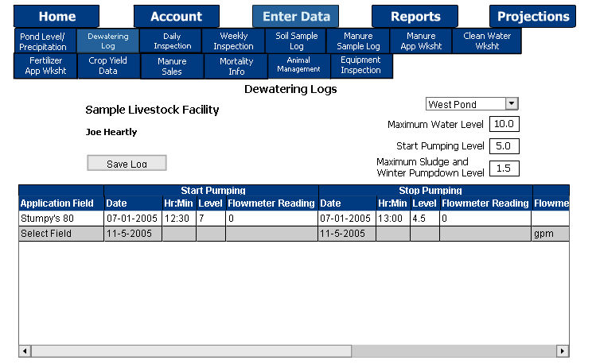Viewport: 596px width, 364px height.
Task: Click Start Pumping Flowmeter Reading header
Action: click(x=272, y=203)
